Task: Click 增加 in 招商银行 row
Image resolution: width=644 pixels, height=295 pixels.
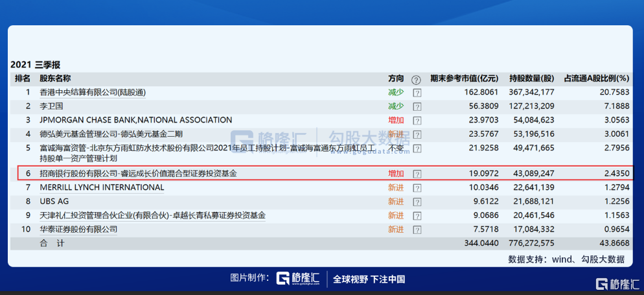Action: 396,174
